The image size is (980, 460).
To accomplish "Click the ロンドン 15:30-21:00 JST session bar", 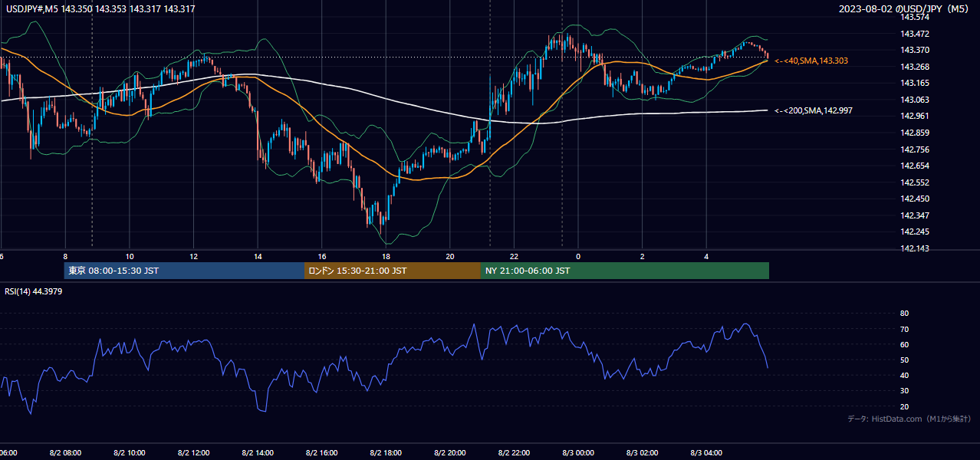I will coord(393,271).
